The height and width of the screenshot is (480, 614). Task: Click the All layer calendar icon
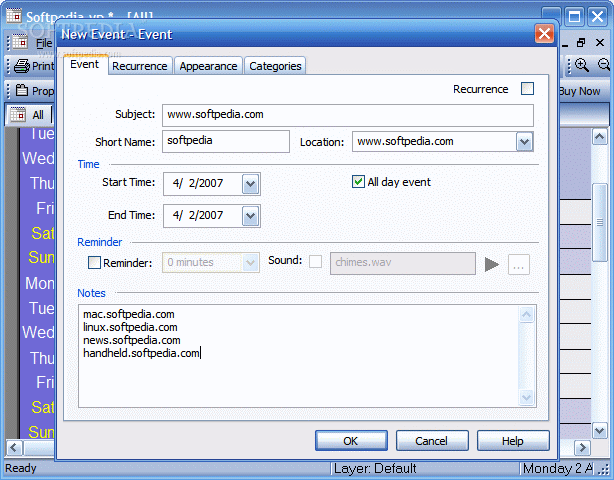point(18,114)
